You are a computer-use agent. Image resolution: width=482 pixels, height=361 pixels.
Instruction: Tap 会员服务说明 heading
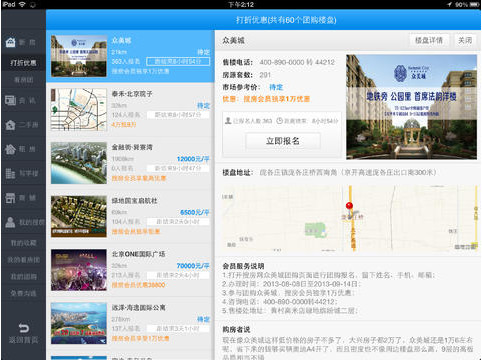click(243, 266)
